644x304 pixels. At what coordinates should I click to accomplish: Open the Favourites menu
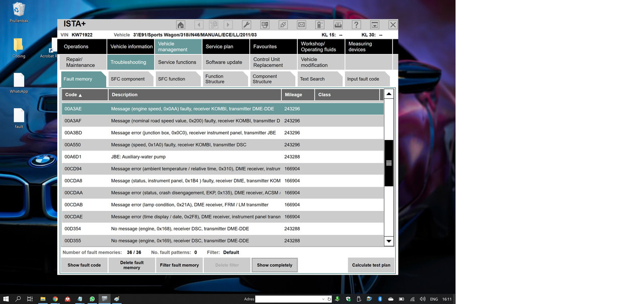pos(273,46)
